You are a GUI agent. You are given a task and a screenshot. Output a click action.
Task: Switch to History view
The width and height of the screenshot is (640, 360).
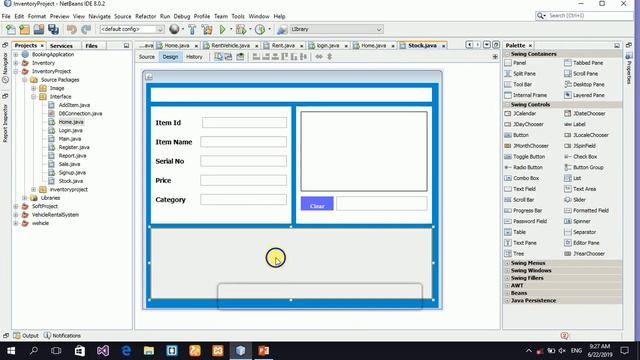pos(194,57)
